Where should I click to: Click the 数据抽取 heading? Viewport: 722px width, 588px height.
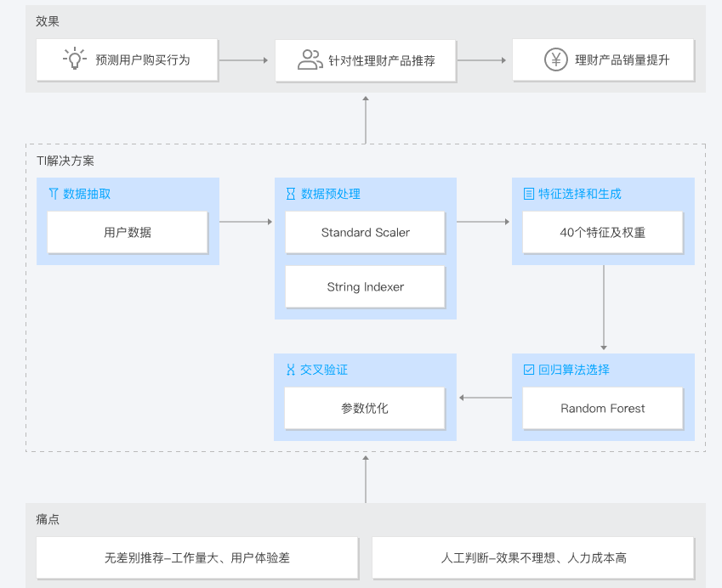pos(87,194)
